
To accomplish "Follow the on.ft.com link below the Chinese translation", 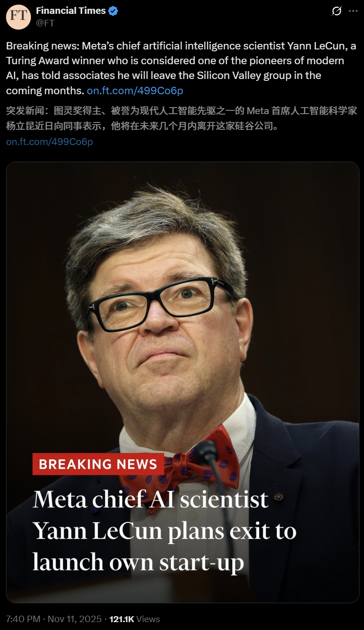I will click(49, 142).
